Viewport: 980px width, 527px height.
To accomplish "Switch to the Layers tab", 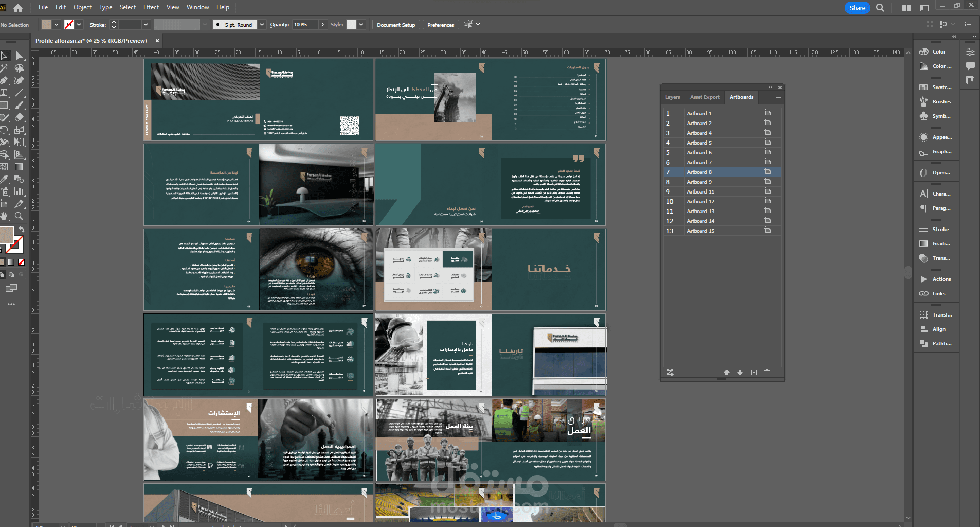I will coord(672,97).
